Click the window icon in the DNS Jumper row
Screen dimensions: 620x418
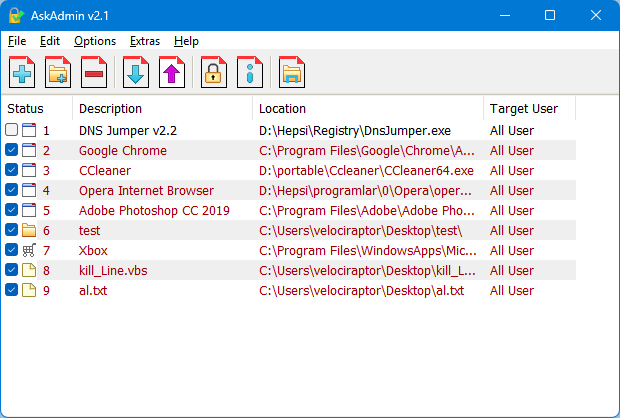(x=29, y=130)
